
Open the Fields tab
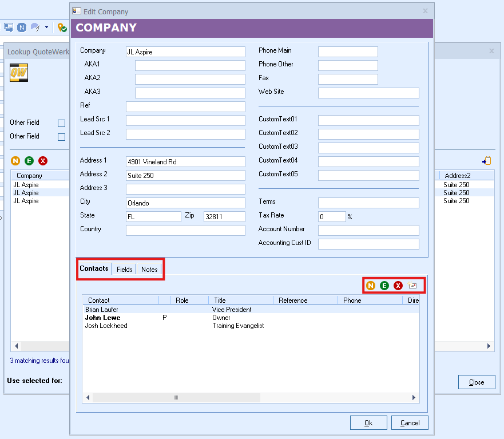pos(124,270)
